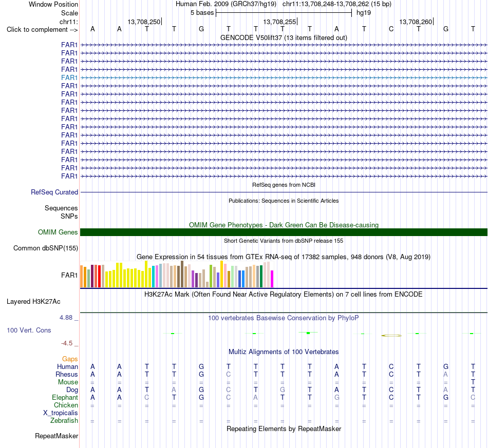The height and width of the screenshot is (448, 488).
Task: Click the "Elephant" alignment row label
Action: click(x=65, y=397)
